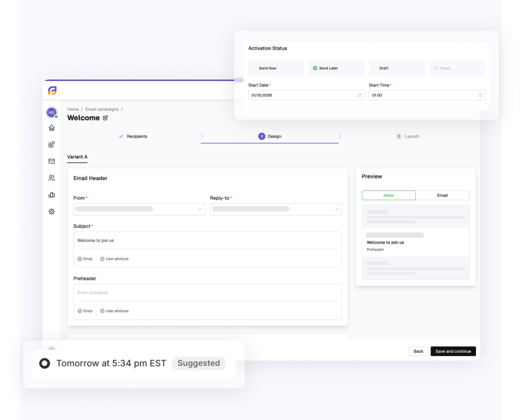The height and width of the screenshot is (420, 522).
Task: Select the Draft radio option
Action: [x=375, y=68]
